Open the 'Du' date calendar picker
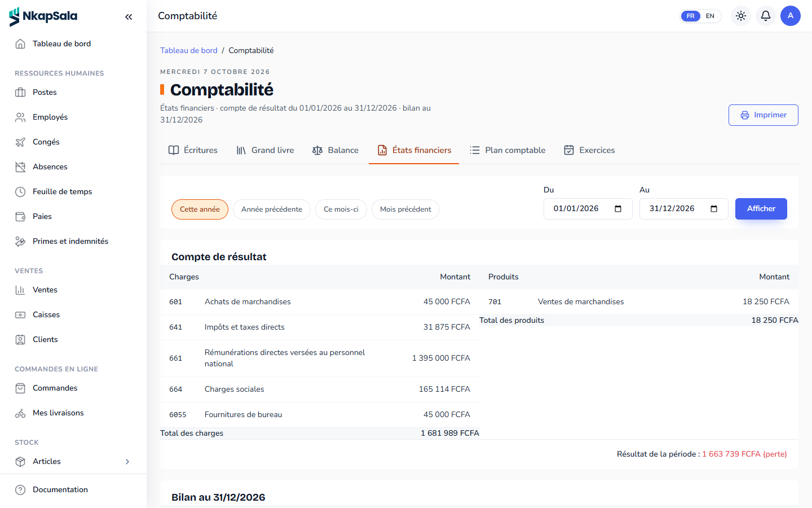Image resolution: width=812 pixels, height=508 pixels. click(618, 209)
